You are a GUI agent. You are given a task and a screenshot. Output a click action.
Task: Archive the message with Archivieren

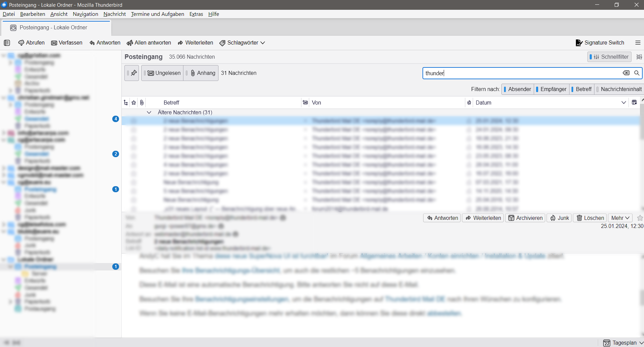pyautogui.click(x=525, y=218)
